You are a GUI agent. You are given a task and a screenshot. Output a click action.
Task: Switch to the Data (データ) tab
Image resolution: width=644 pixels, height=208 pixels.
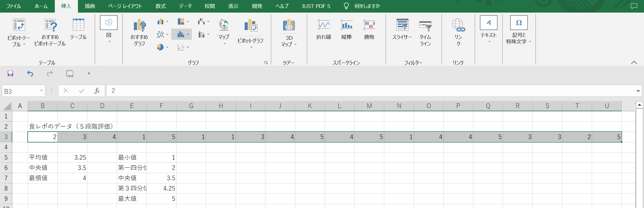click(185, 6)
